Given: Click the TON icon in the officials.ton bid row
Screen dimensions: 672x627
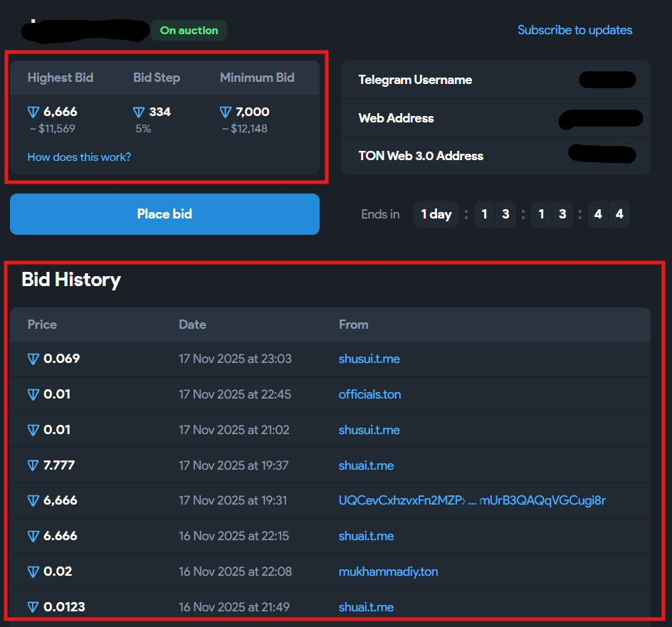Looking at the screenshot, I should pos(33,394).
